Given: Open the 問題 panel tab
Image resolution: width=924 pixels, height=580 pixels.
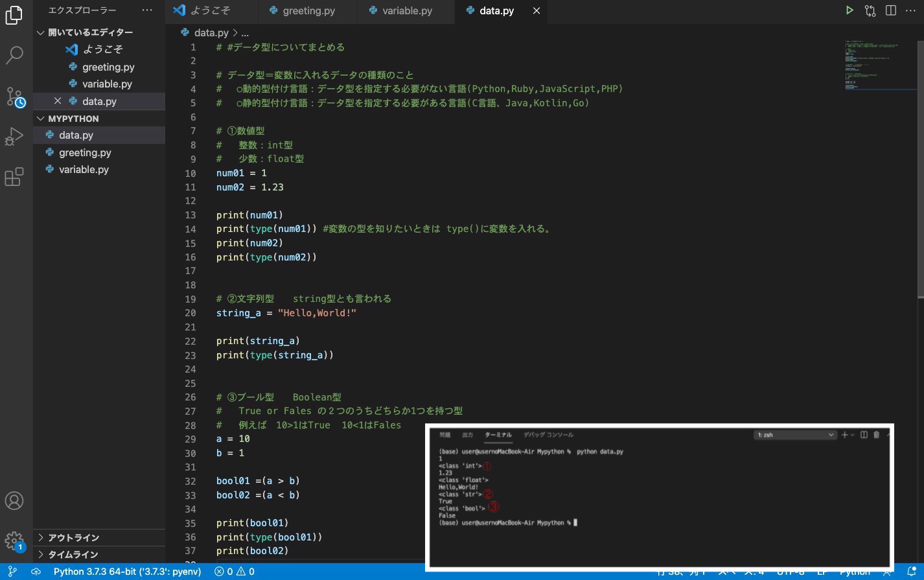Looking at the screenshot, I should click(445, 435).
